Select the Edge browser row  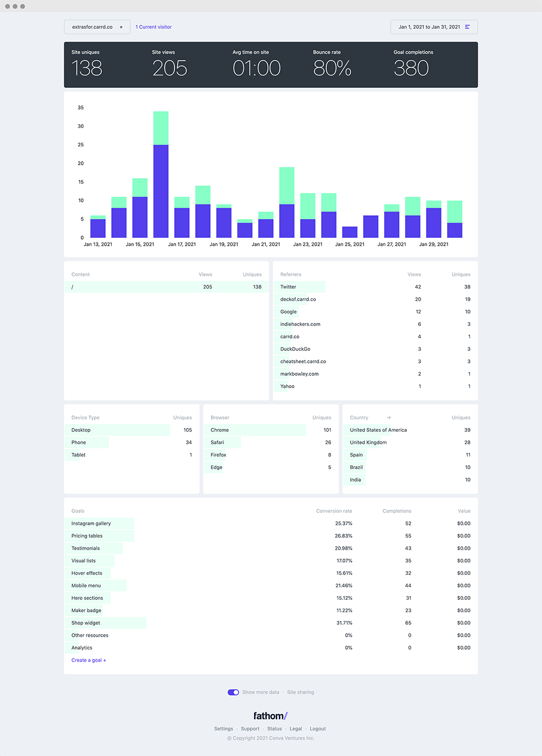click(271, 467)
